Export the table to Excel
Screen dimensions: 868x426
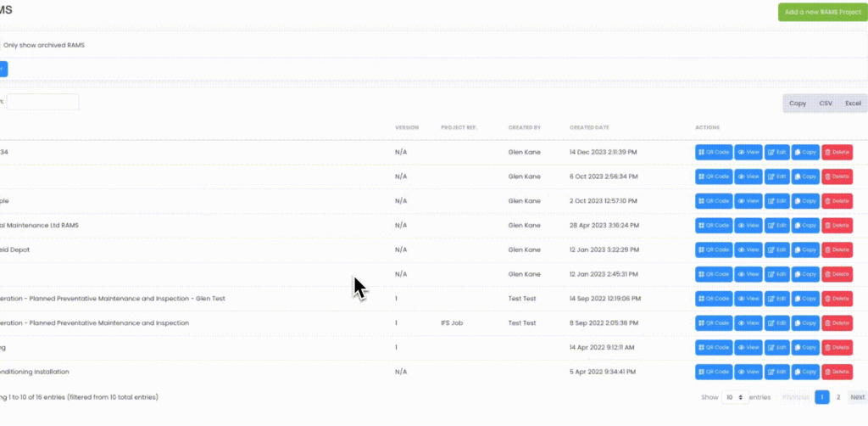(x=853, y=103)
